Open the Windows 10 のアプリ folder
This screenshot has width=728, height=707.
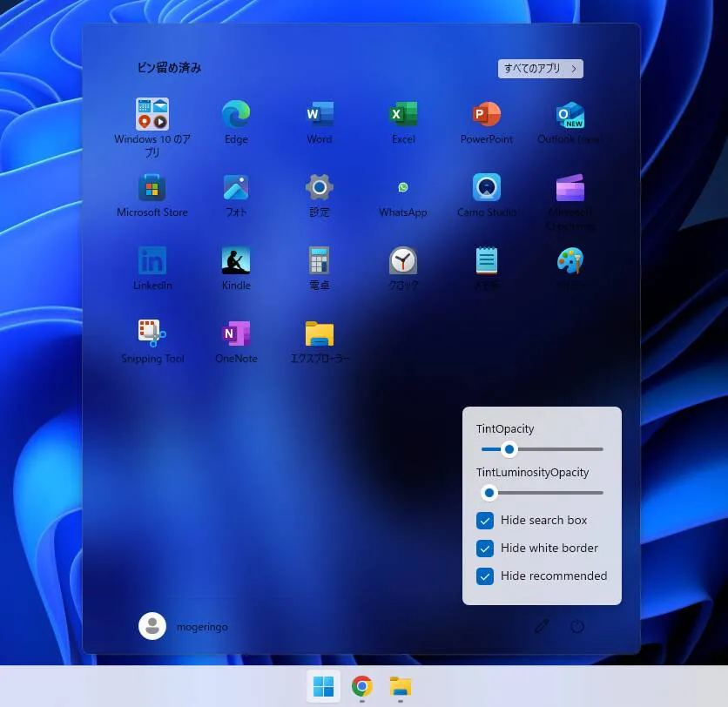pyautogui.click(x=152, y=127)
